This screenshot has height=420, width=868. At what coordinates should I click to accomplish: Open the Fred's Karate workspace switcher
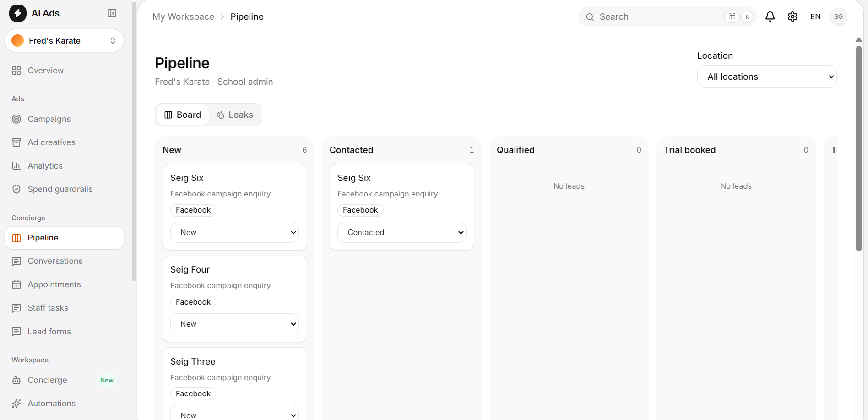pos(64,41)
